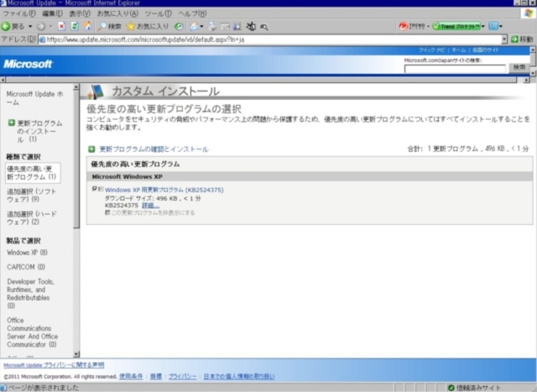The height and width of the screenshot is (392, 537).
Task: Open 日本での個人情報の取り扱い footer link
Action: [x=239, y=376]
